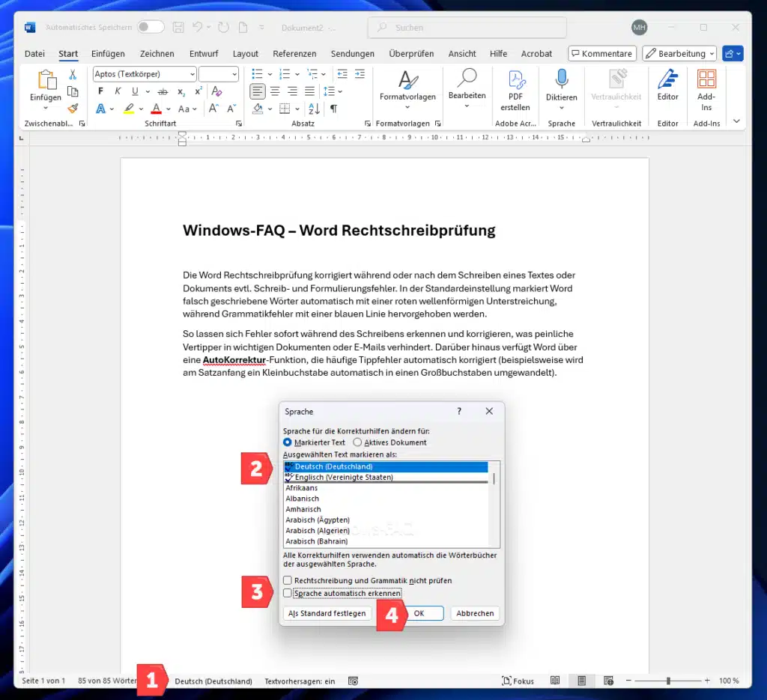Open the Add-Ins gallery

coord(706,91)
